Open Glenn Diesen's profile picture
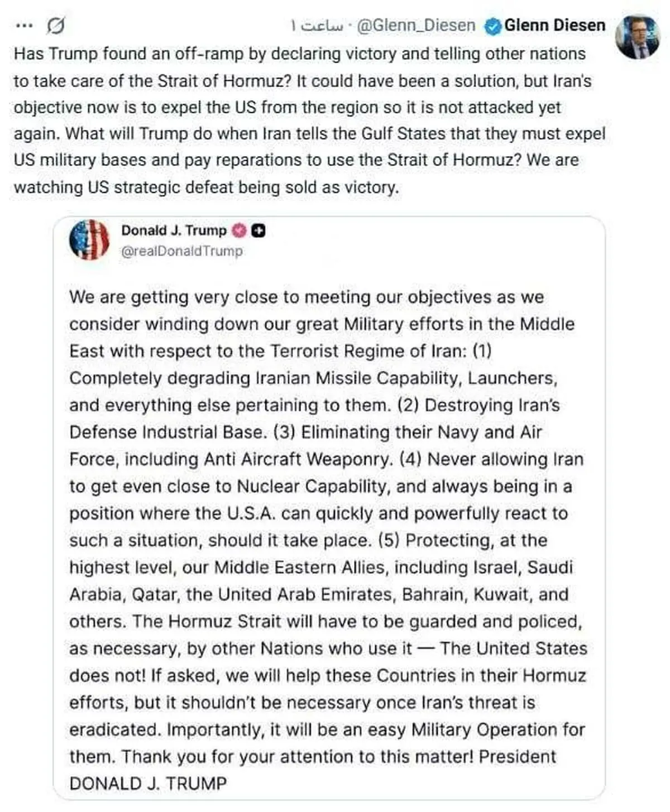670x812 pixels. pos(639,37)
